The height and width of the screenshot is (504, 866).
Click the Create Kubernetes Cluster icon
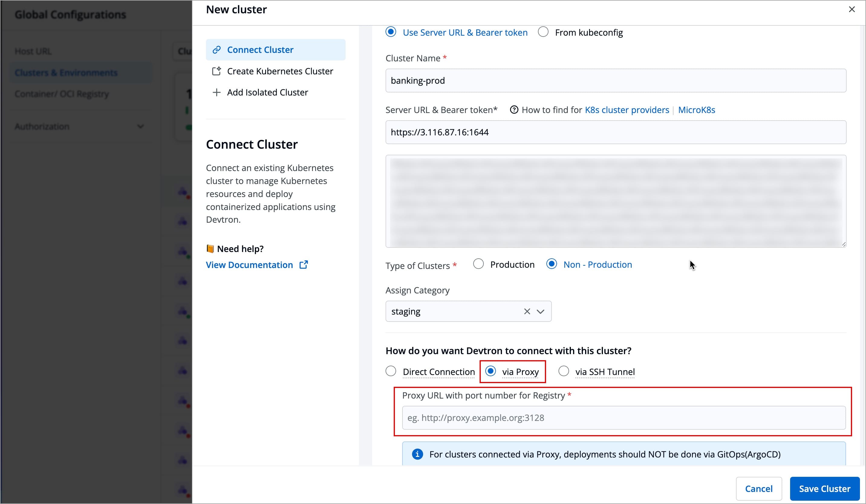click(x=217, y=71)
